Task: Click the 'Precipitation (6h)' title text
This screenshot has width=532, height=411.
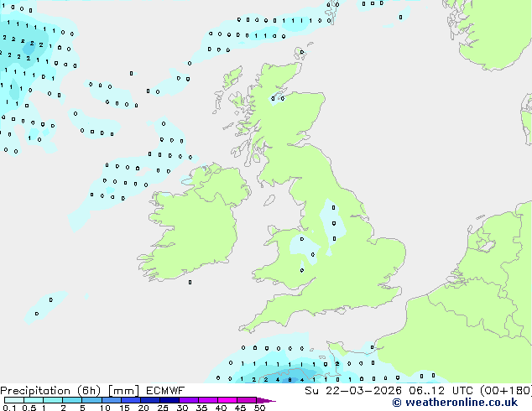Action: coord(50,391)
